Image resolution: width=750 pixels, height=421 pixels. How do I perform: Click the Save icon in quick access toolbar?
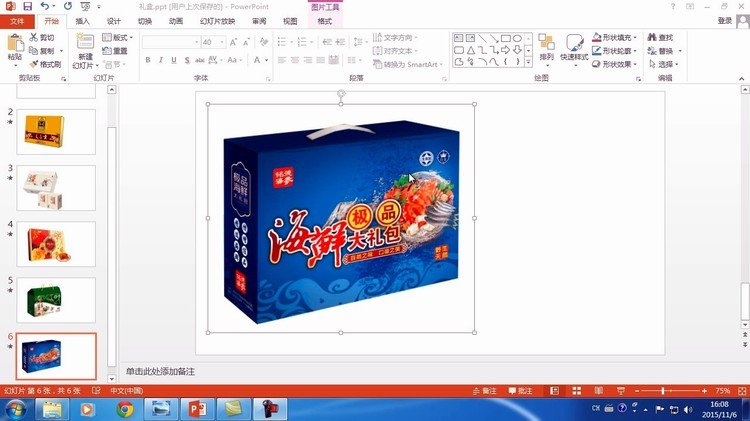[x=27, y=6]
